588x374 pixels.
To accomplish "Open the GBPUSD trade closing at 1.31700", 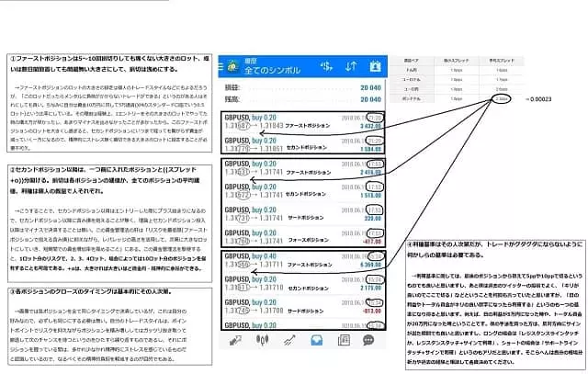I will coord(302,307).
